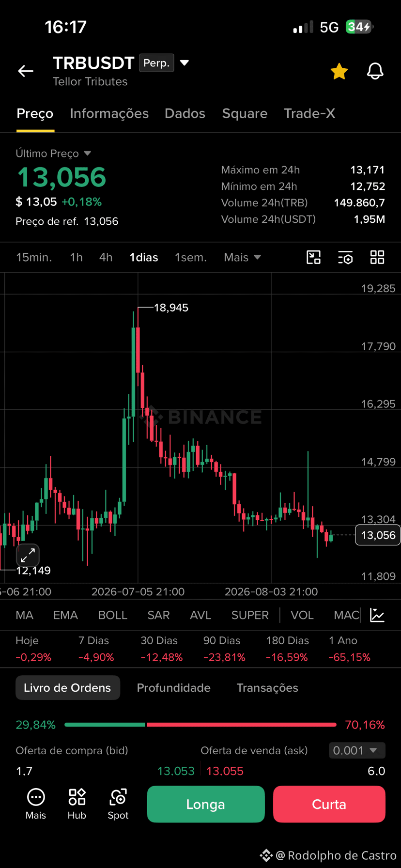Tap the bid price 13.053

click(x=176, y=771)
